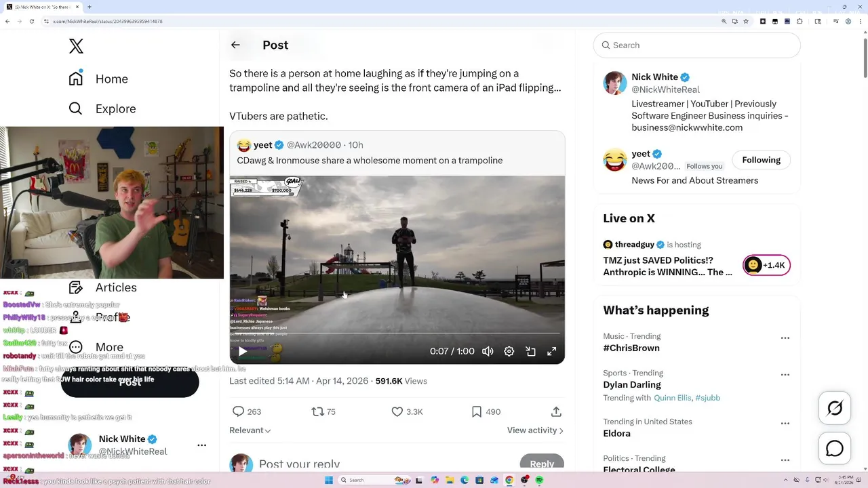Open more options for Eldora trend

coord(785,423)
